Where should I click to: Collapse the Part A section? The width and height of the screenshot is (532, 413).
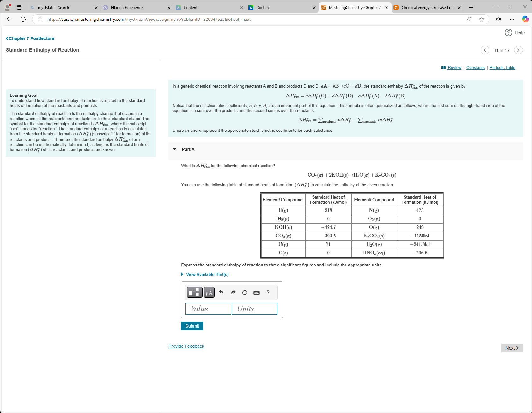tap(174, 149)
